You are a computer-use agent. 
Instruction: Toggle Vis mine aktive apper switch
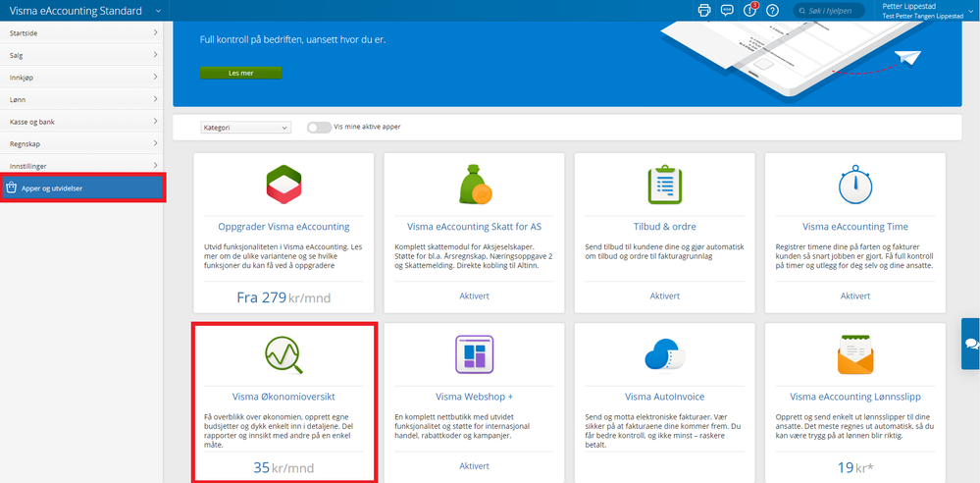pyautogui.click(x=319, y=127)
